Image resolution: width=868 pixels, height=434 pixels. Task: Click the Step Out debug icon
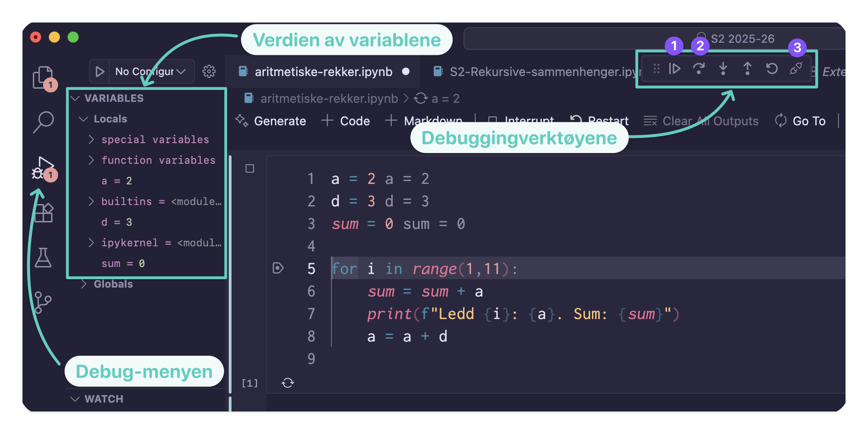748,69
